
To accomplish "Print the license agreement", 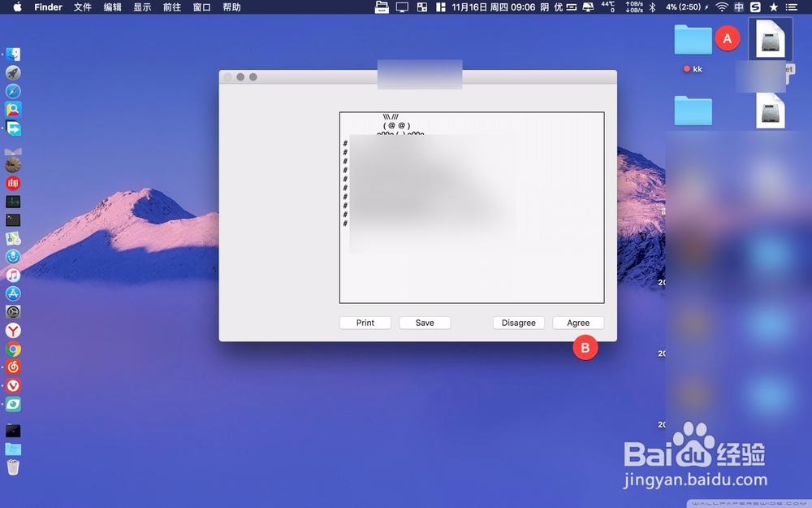I will pos(365,323).
